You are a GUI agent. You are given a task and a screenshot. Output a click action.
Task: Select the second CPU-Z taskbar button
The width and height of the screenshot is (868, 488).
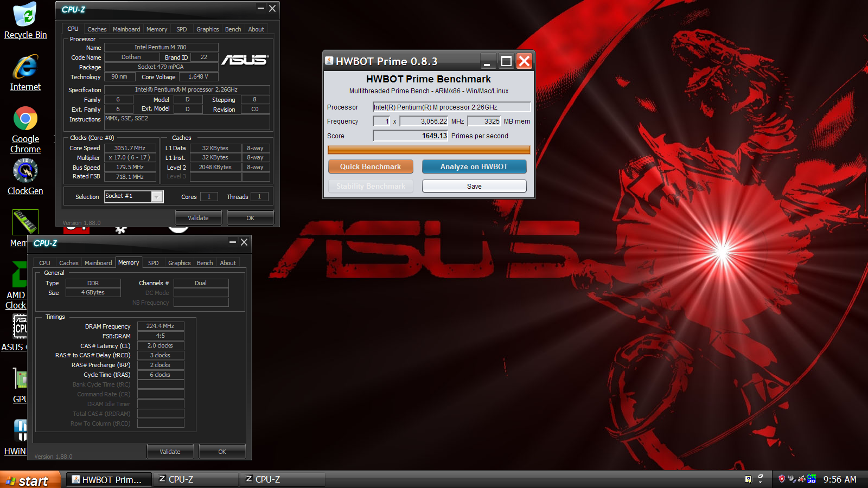[283, 480]
